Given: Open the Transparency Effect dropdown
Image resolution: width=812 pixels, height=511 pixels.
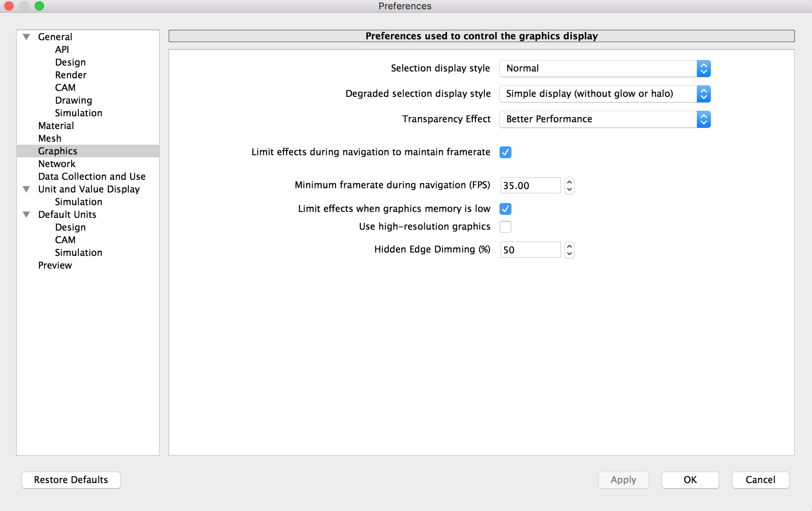Looking at the screenshot, I should pos(605,119).
